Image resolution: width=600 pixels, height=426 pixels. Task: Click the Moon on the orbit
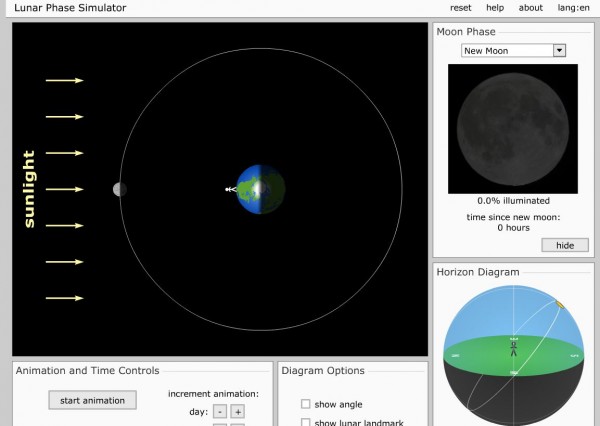[119, 189]
